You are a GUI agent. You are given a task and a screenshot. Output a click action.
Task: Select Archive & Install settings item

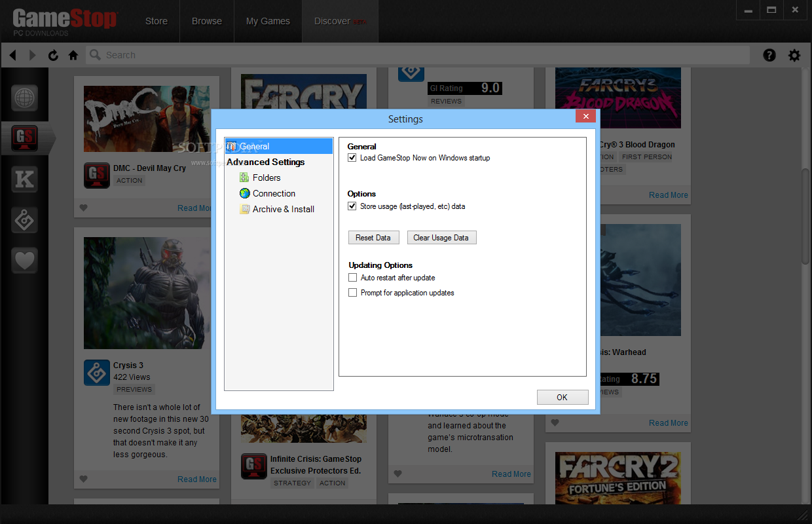pyautogui.click(x=284, y=209)
